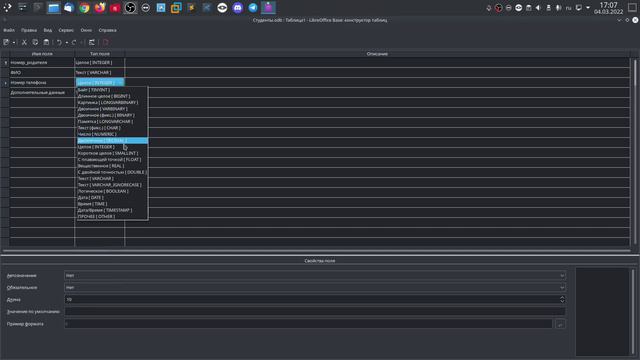This screenshot has width=640, height=360.
Task: Click the Copy toolbar icon
Action: click(x=35, y=42)
